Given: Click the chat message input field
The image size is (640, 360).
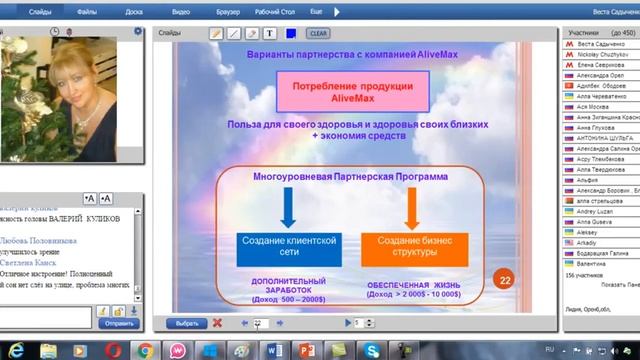Looking at the screenshot, I should (x=45, y=317).
